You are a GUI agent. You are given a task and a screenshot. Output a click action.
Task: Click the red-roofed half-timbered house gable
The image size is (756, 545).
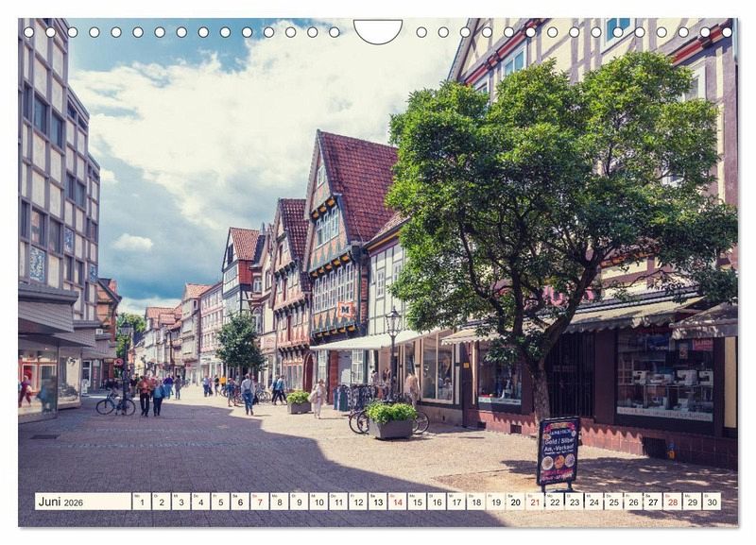tap(348, 189)
